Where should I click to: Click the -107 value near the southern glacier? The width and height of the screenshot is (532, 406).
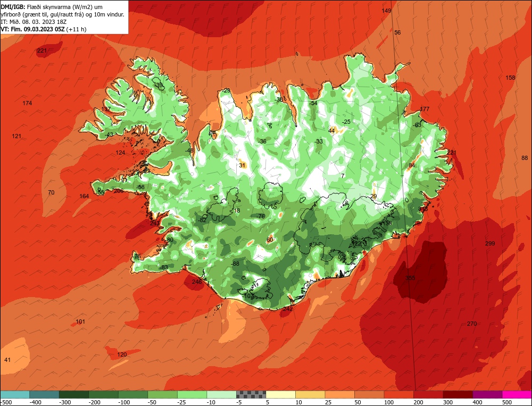(248, 296)
